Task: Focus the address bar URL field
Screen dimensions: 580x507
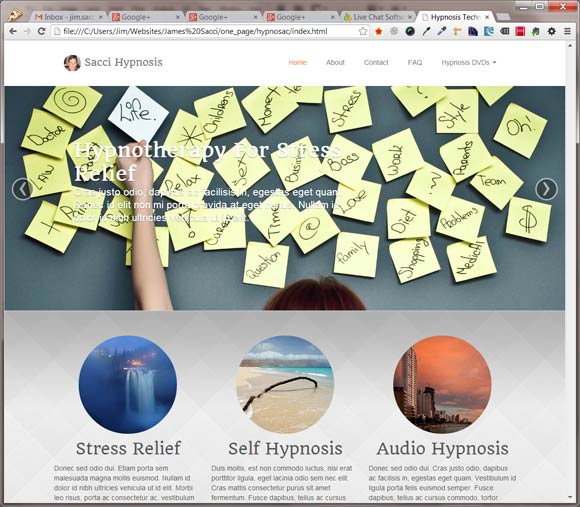Action: (x=210, y=31)
